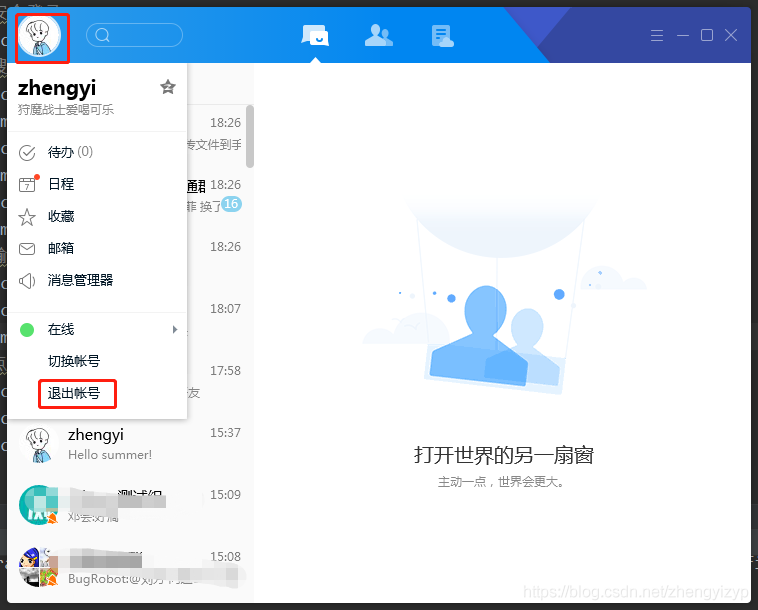
Task: Open the BugRobot conversation at 15:08
Action: tap(130, 568)
